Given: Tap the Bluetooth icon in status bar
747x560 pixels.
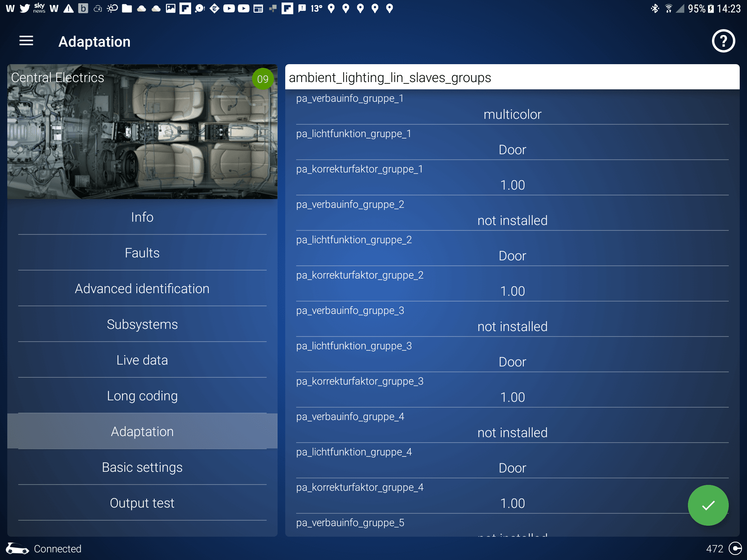Looking at the screenshot, I should click(x=655, y=8).
